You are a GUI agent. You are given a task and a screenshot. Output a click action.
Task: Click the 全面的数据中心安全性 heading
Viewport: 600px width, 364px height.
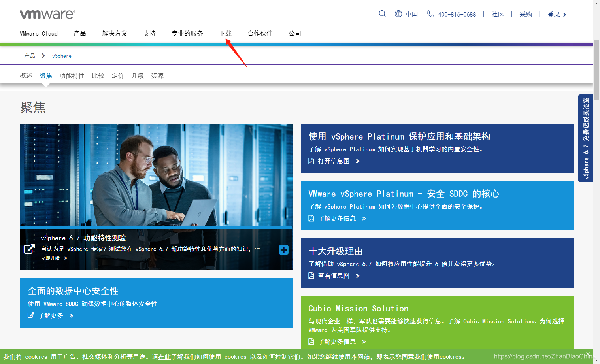73,291
